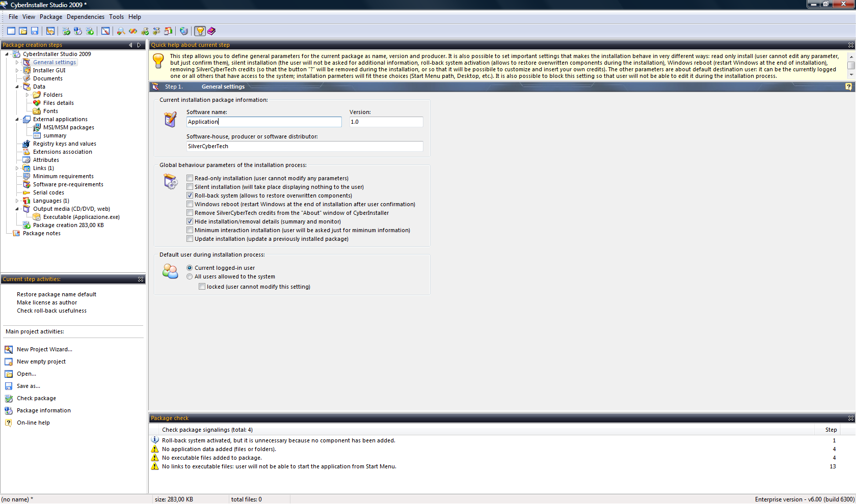Click the New Project Wizard activity icon
Screen dimensions: 856x504
click(9, 349)
